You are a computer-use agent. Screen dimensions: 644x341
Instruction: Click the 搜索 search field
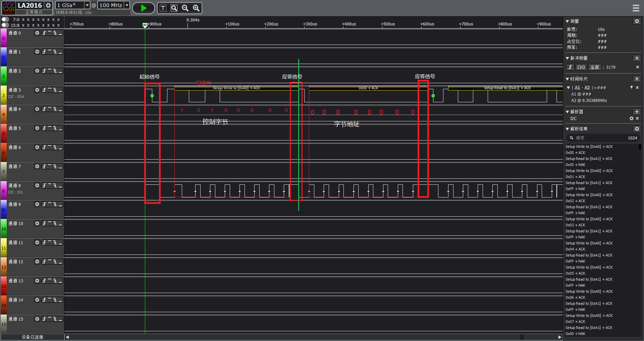[x=603, y=138]
